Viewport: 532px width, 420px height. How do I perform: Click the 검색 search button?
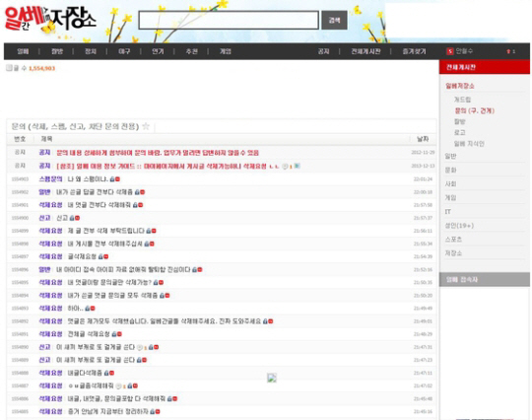(x=334, y=20)
